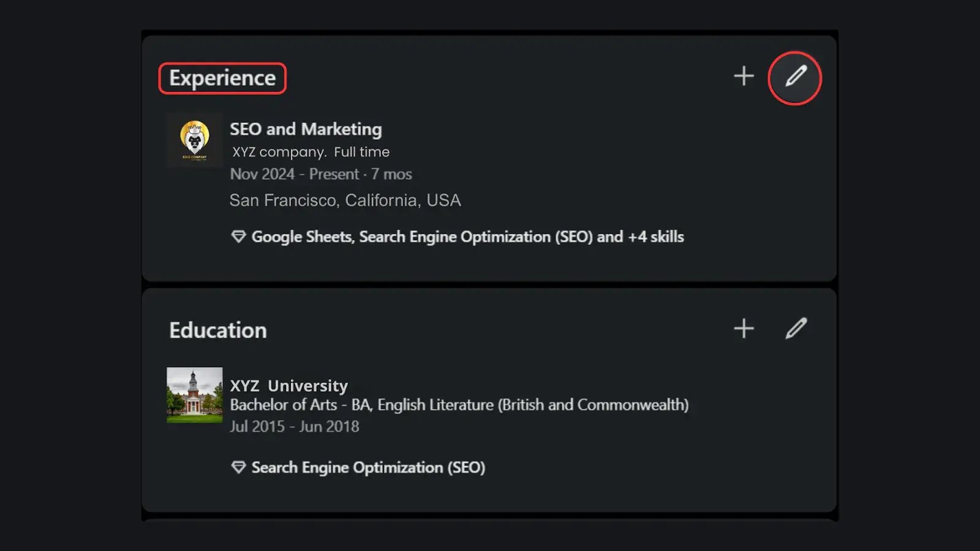Image resolution: width=980 pixels, height=551 pixels.
Task: Click the XYZ company name
Action: click(x=279, y=152)
